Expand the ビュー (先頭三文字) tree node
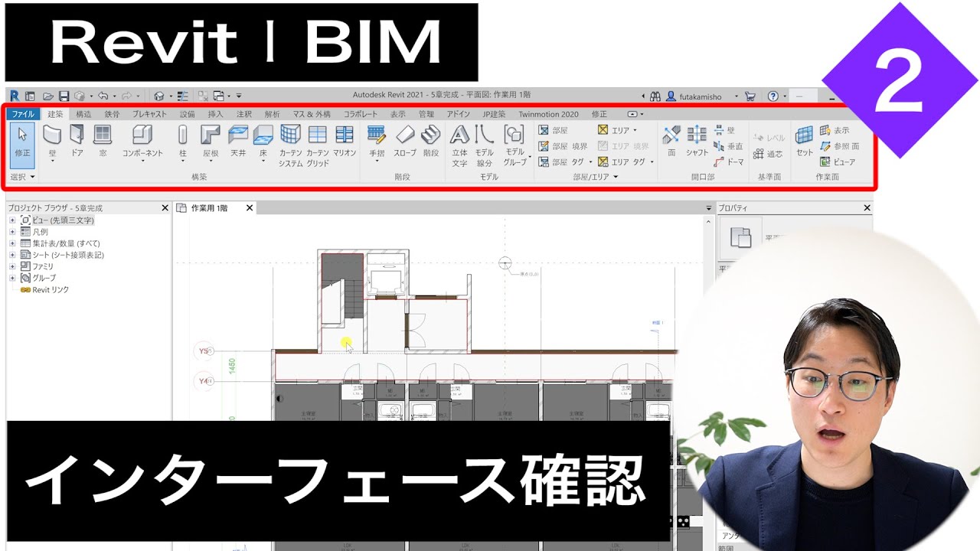The image size is (980, 551). coord(12,220)
